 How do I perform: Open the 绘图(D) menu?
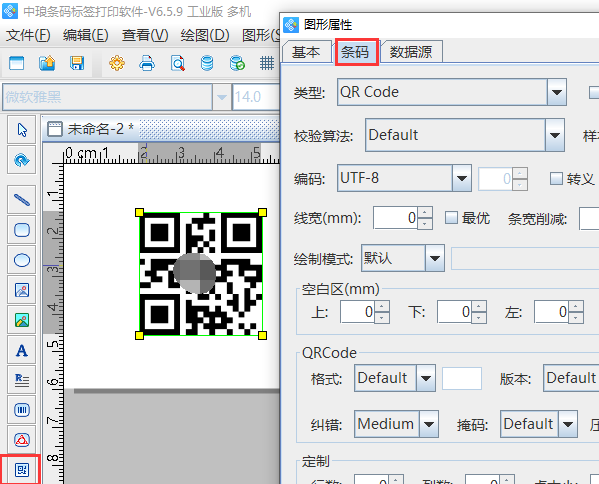point(205,35)
